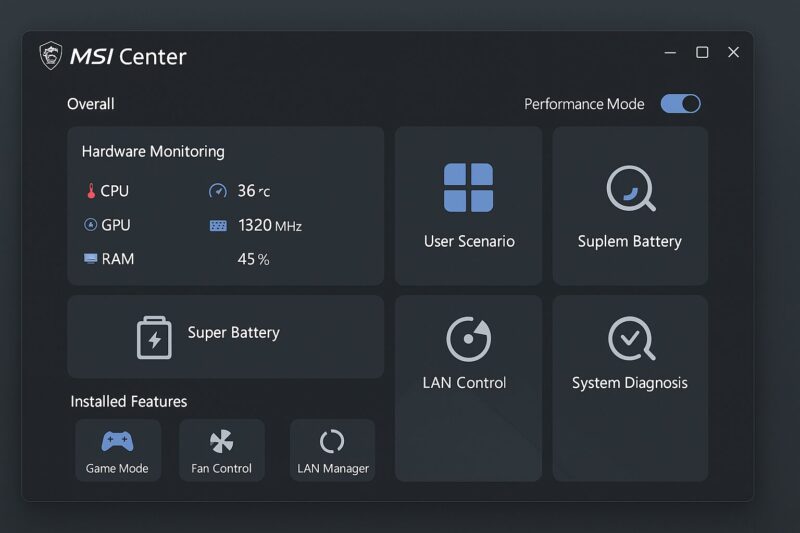Click the MSI dragon shield logo
Viewport: 800px width, 533px height.
click(x=51, y=55)
